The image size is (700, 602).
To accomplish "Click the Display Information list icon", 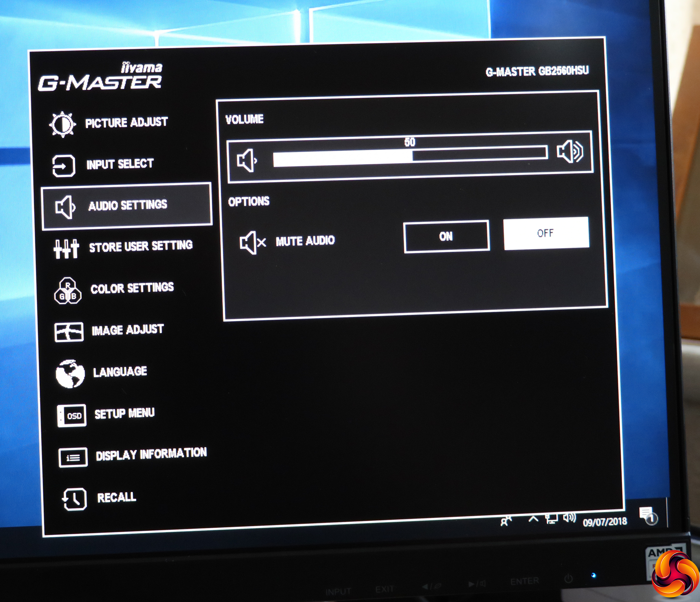I will click(x=73, y=458).
